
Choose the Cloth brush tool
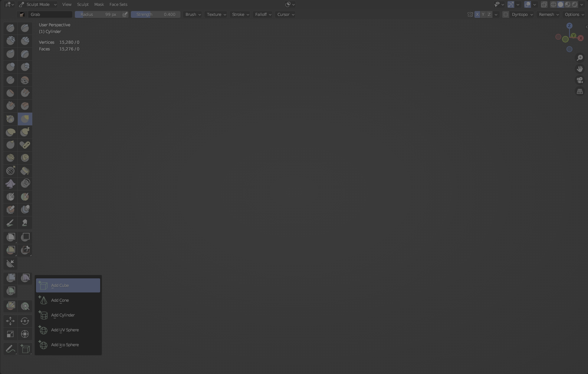(10, 183)
